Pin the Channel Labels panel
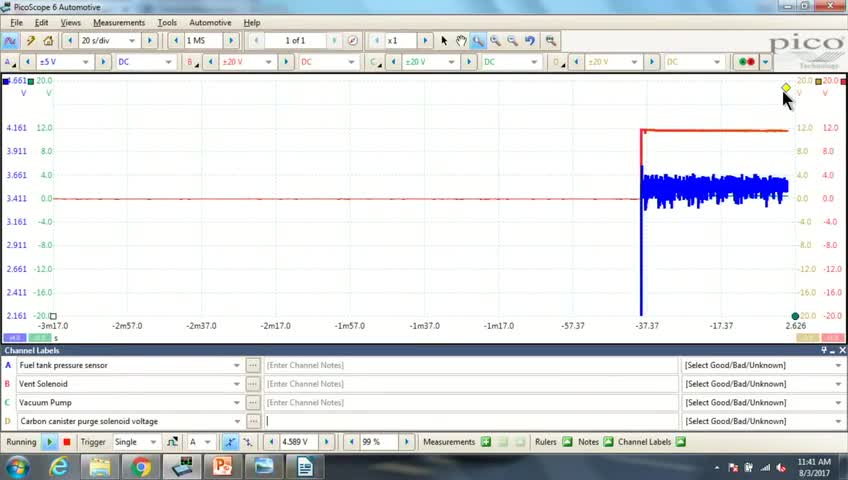The height and width of the screenshot is (480, 848). point(824,350)
